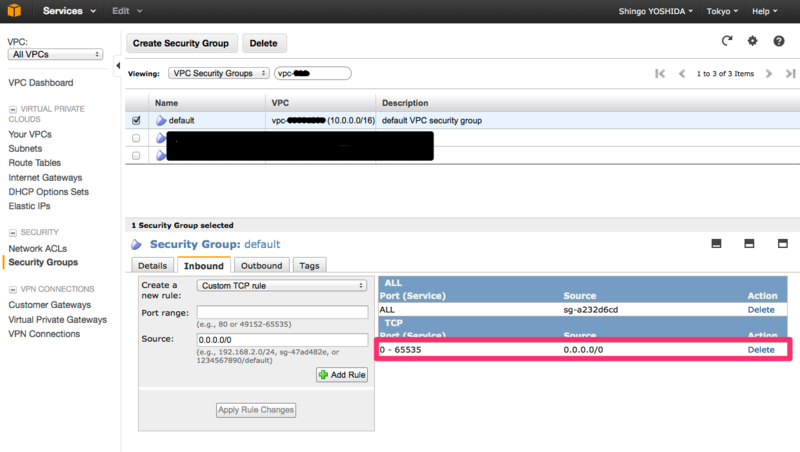This screenshot has height=452, width=800.
Task: Click the Source 0.0.0.0/0 input field
Action: pyautogui.click(x=282, y=340)
